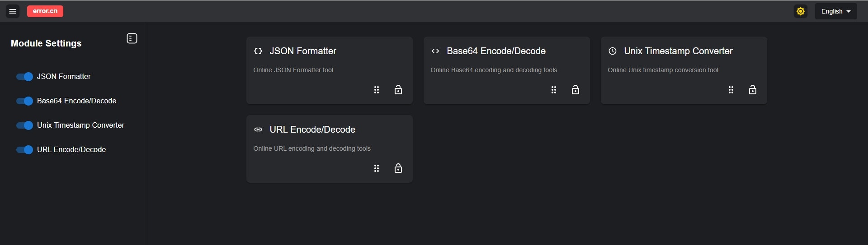Click lock icon on URL Encode/Decode card
The image size is (868, 245).
[398, 168]
